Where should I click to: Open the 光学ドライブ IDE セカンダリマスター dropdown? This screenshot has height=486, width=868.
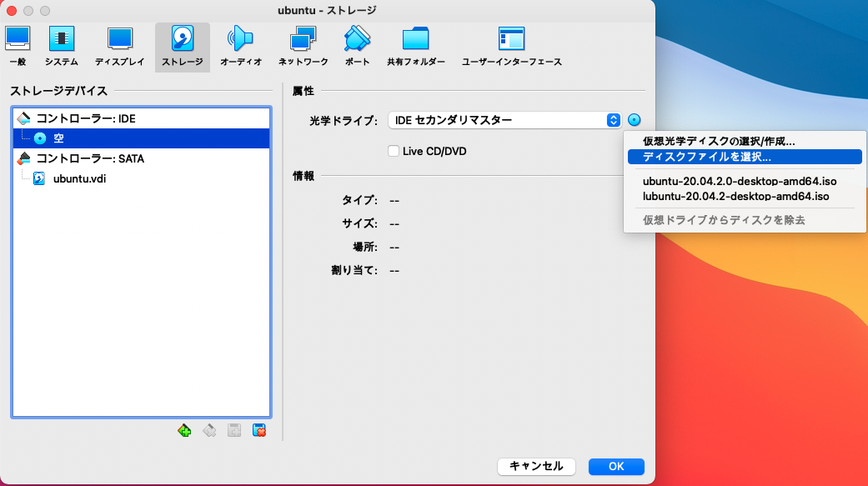(504, 120)
